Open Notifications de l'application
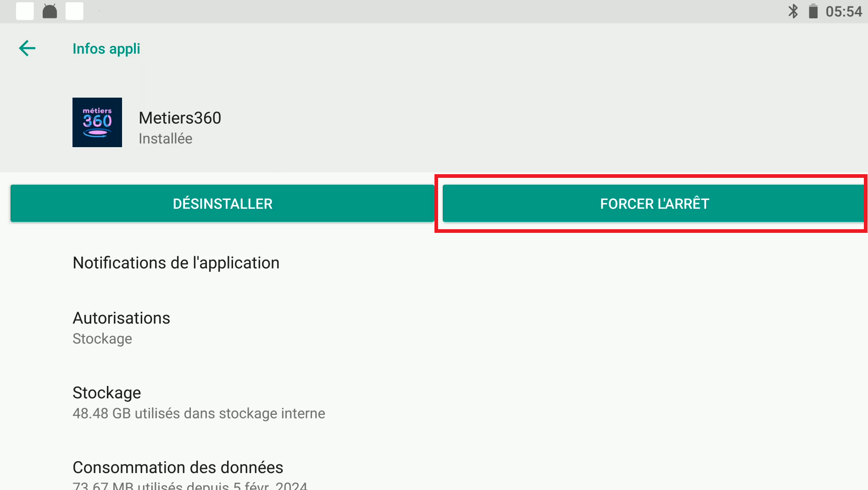Screen dimensions: 868x490 coord(434,263)
